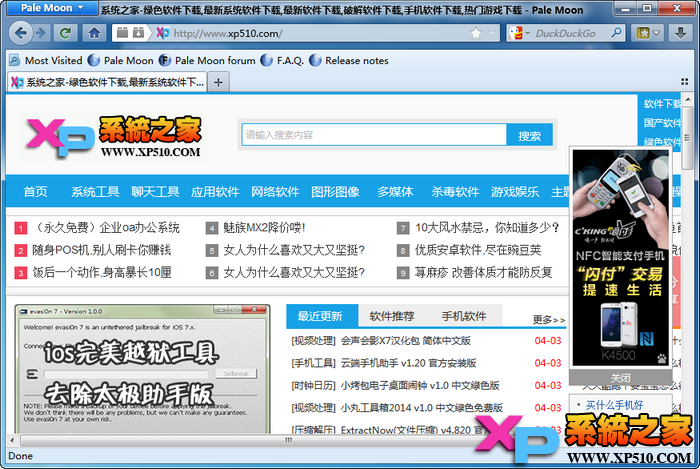Open link 优质安卓软件,尽在豌豆荚

pyautogui.click(x=478, y=250)
